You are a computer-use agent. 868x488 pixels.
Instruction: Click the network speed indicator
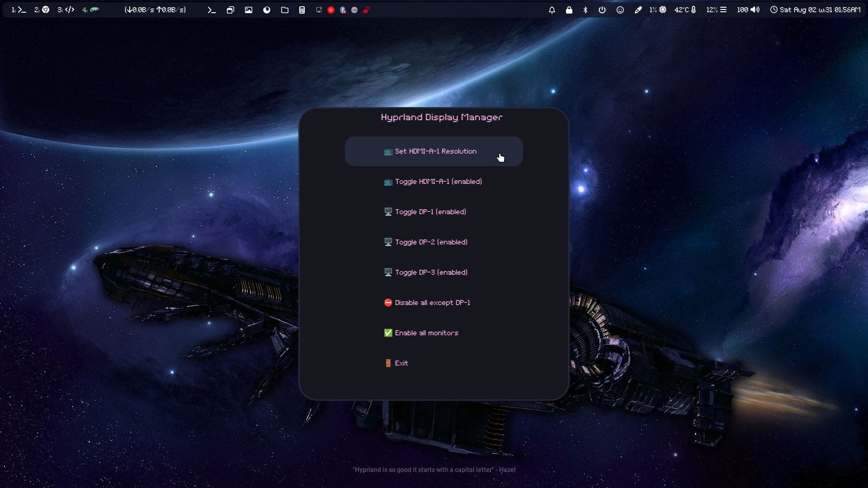(155, 9)
